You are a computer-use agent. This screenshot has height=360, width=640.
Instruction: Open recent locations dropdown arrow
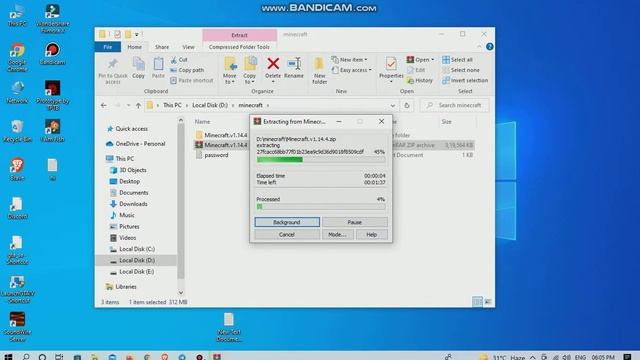[x=128, y=105]
